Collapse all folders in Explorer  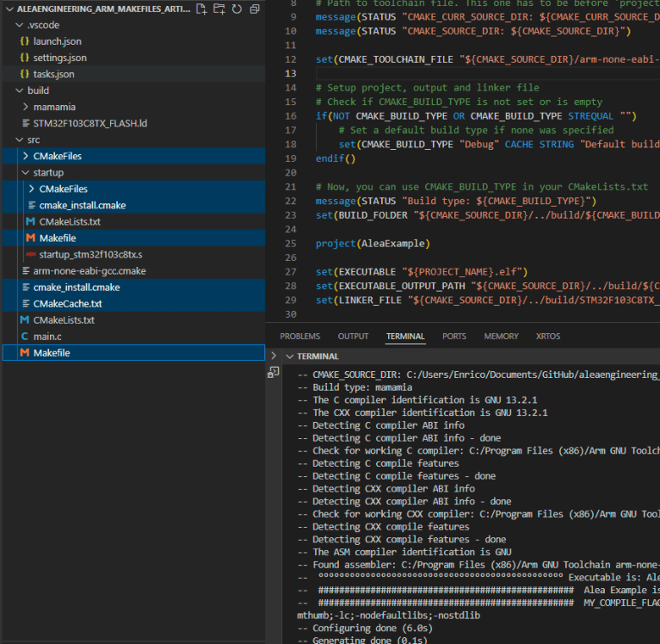coord(255,9)
